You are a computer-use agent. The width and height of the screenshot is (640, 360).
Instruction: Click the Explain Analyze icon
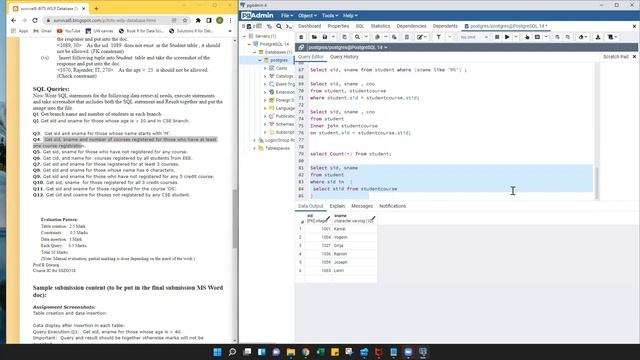pyautogui.click(x=537, y=37)
